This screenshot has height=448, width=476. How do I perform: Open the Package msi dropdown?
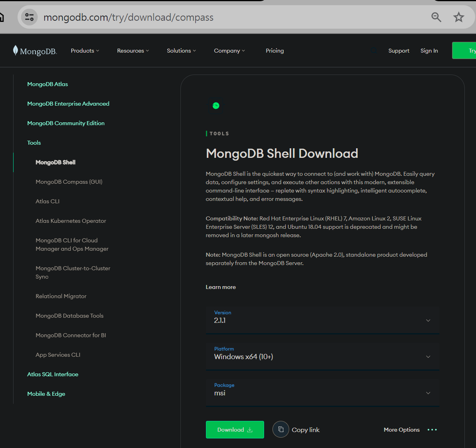click(x=322, y=393)
